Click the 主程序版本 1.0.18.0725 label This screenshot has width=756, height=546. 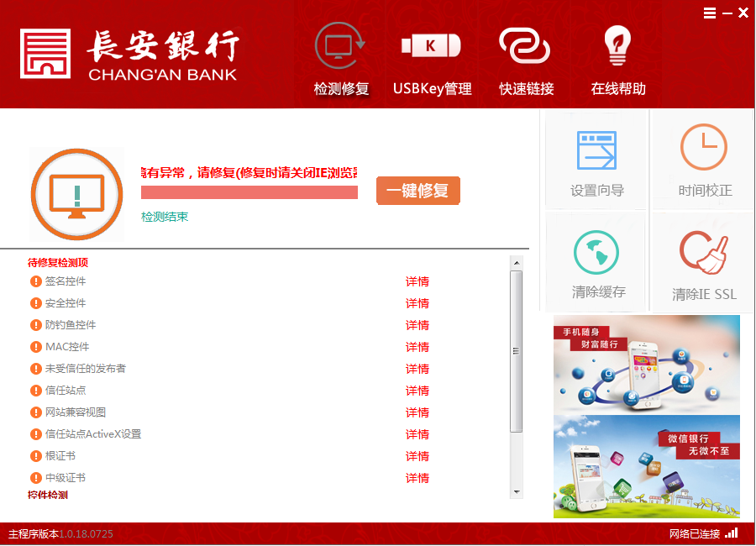[x=60, y=534]
